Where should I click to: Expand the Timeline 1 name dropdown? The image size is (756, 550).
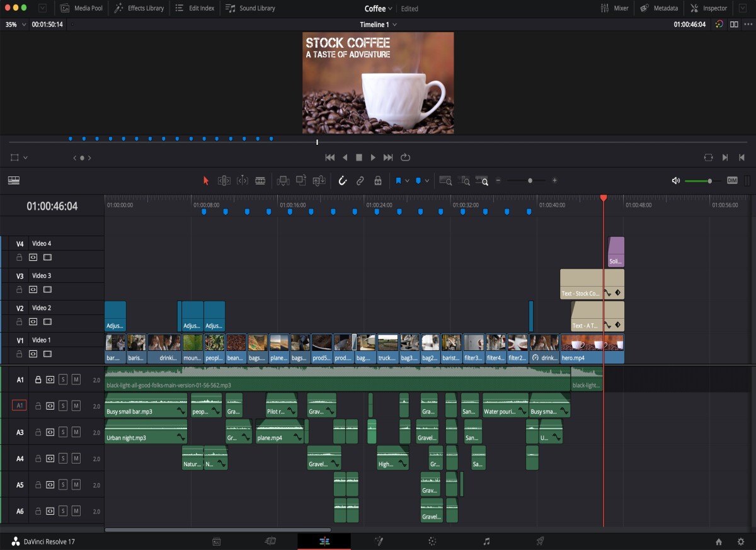378,25
